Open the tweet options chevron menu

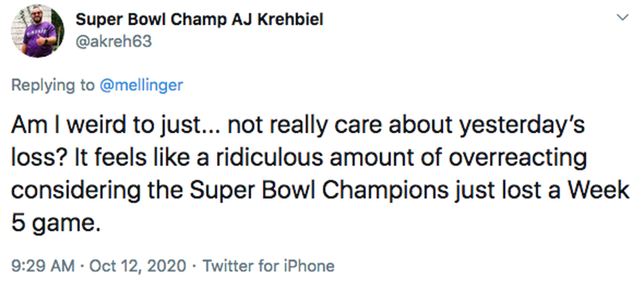pos(622,18)
